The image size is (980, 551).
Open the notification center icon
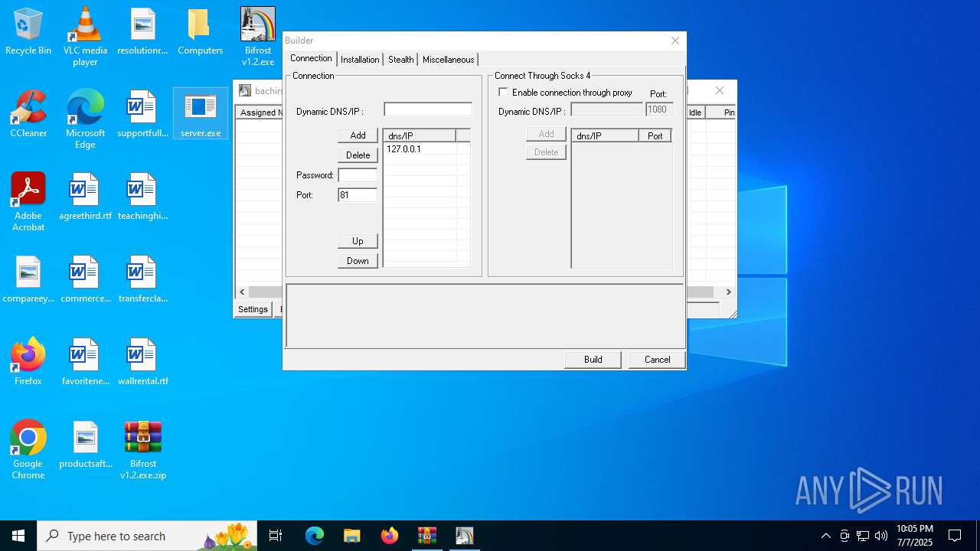coord(955,536)
